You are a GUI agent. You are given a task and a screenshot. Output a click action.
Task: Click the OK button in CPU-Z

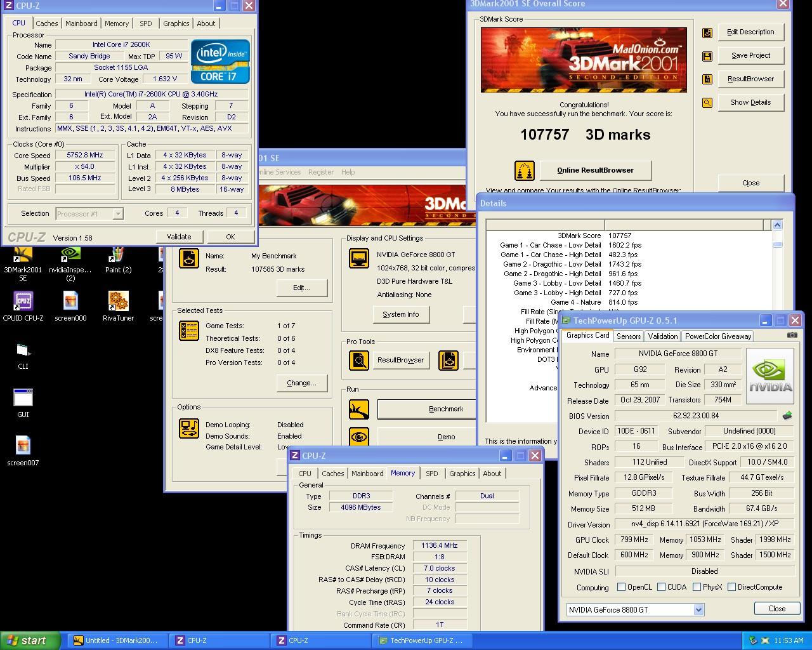[230, 237]
